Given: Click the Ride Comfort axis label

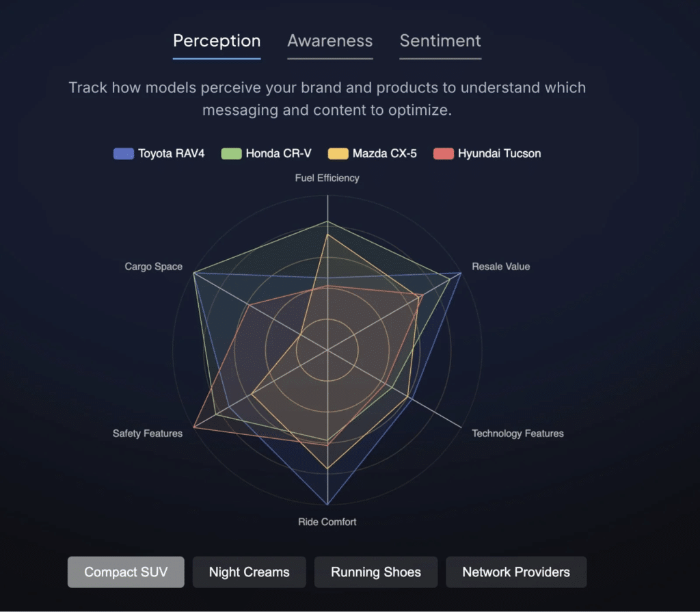Looking at the screenshot, I should (x=327, y=522).
